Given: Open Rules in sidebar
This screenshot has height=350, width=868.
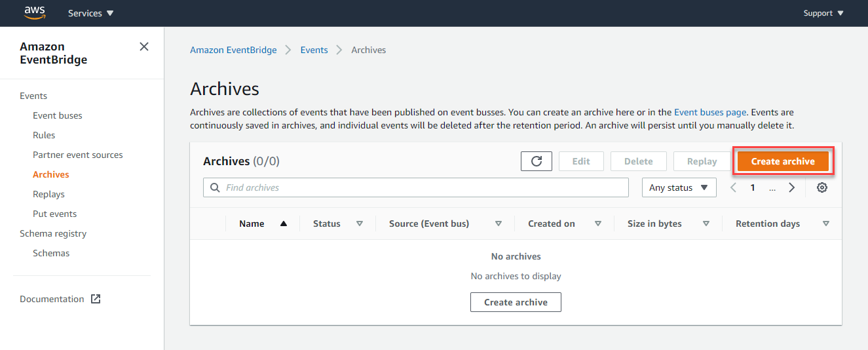Looking at the screenshot, I should tap(44, 135).
